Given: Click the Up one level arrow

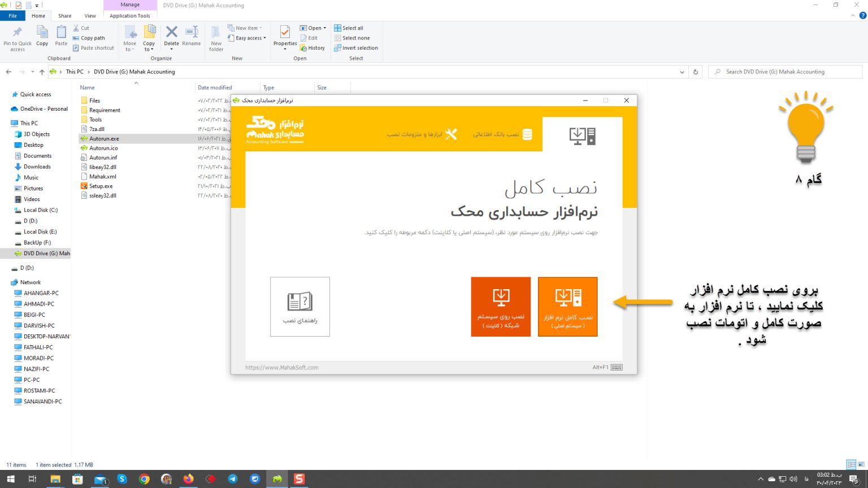Looking at the screenshot, I should 42,72.
